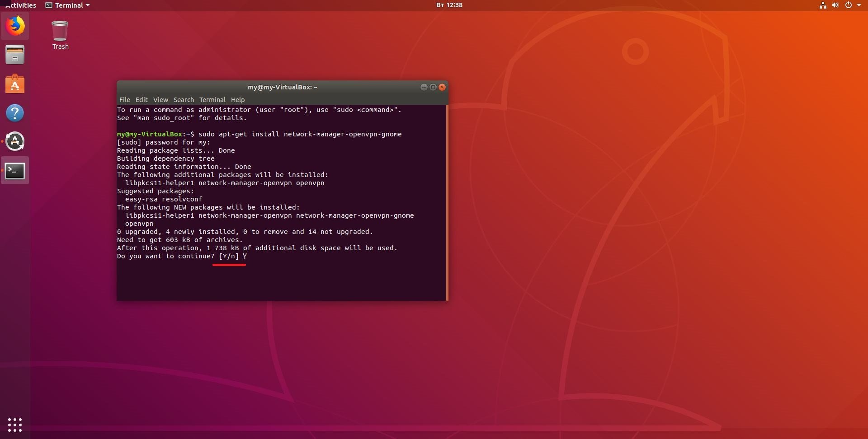Select the Terminal icon in dock

point(15,171)
